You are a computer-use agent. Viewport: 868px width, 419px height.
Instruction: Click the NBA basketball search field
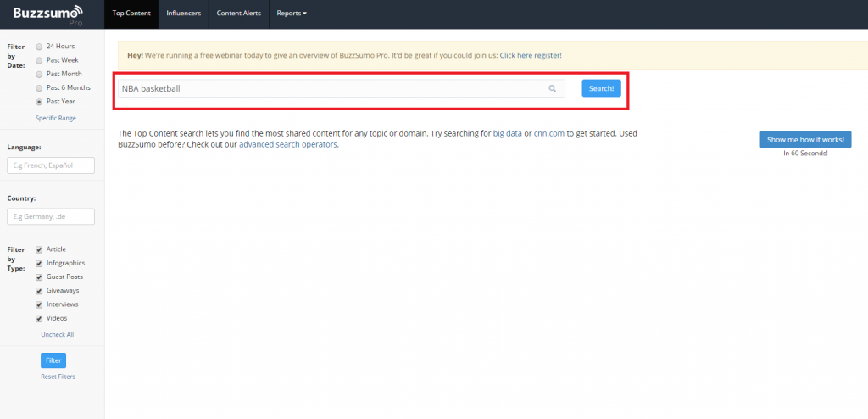click(x=342, y=89)
